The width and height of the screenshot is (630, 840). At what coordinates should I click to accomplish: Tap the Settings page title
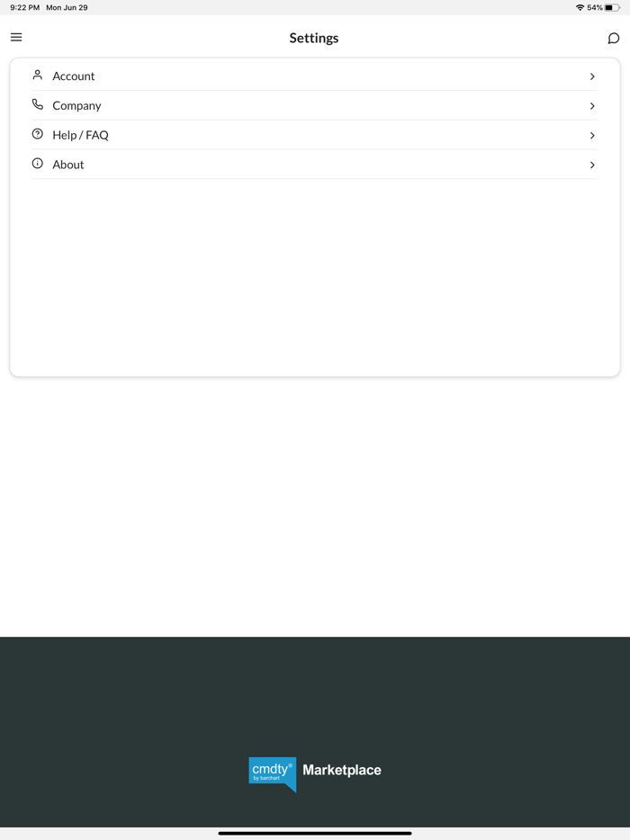(314, 38)
